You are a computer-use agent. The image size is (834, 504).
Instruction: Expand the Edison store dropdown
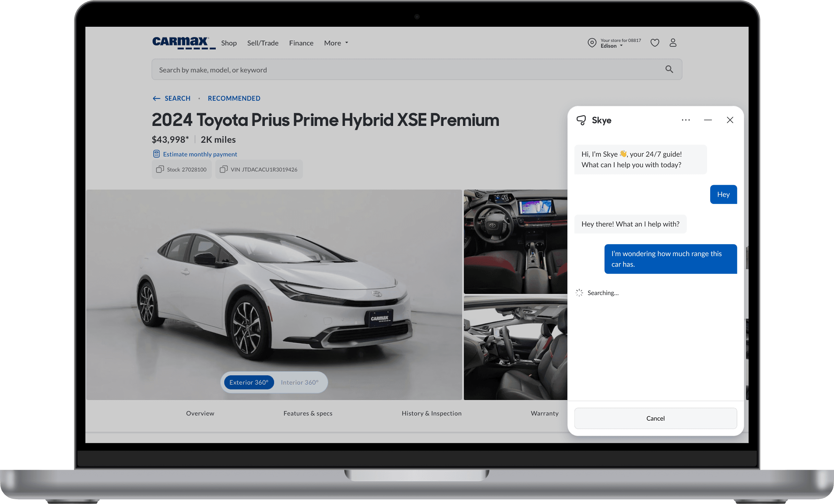[611, 46]
